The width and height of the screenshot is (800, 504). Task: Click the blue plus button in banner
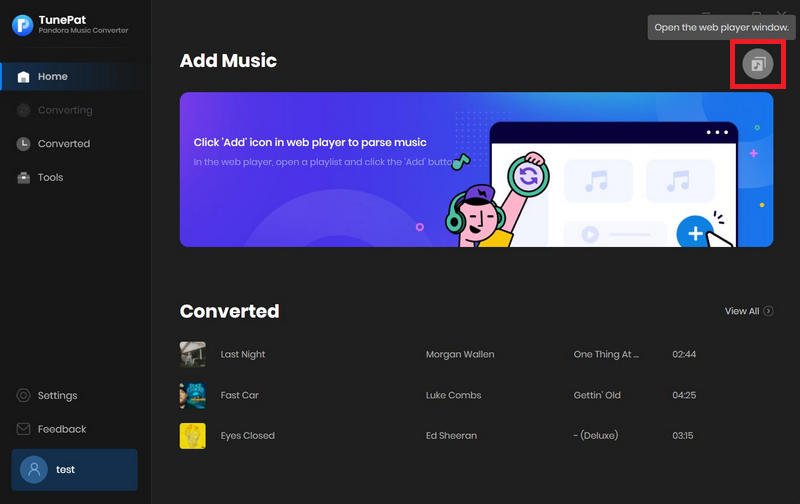click(x=695, y=233)
